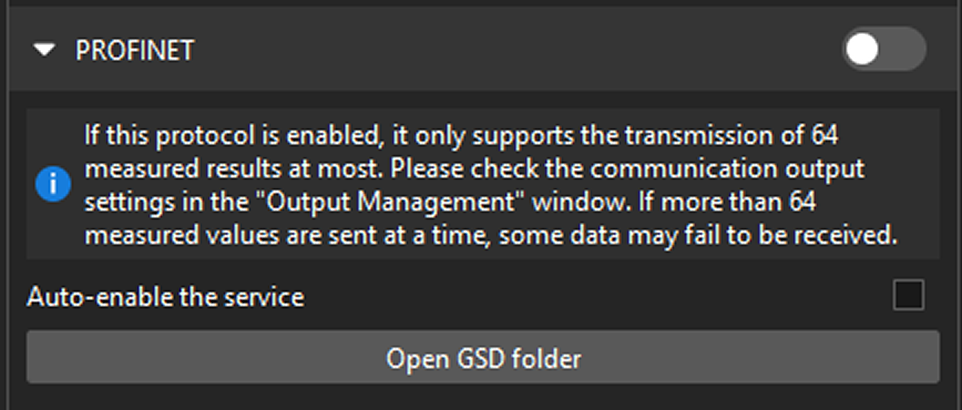Screen dimensions: 962x410
Task: Click the PROFINET header bar empty area
Action: [500, 51]
